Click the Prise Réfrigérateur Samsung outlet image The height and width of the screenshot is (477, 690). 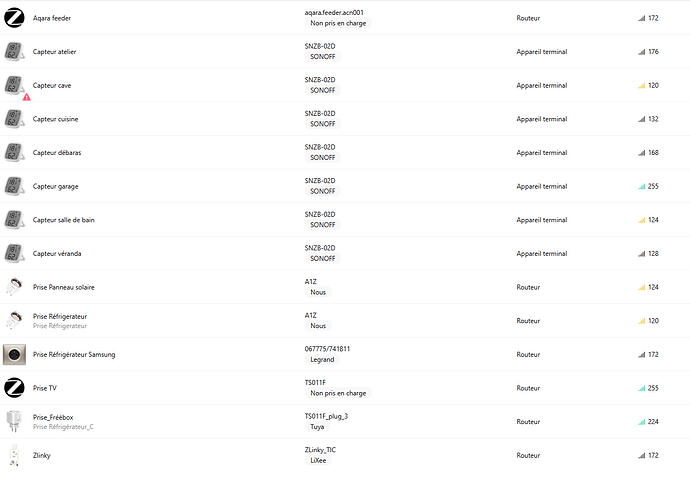point(15,354)
